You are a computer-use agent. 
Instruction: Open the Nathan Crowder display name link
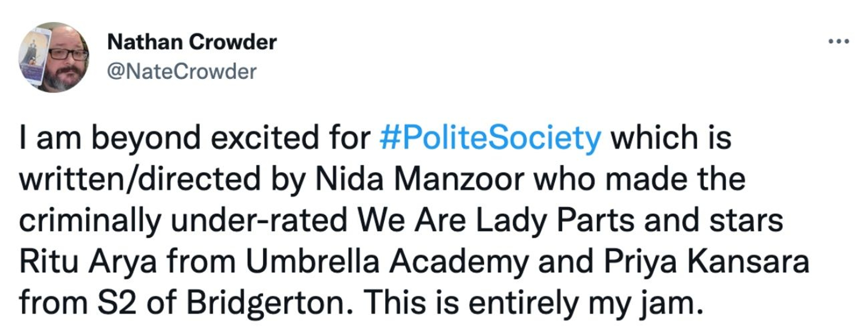[x=192, y=43]
